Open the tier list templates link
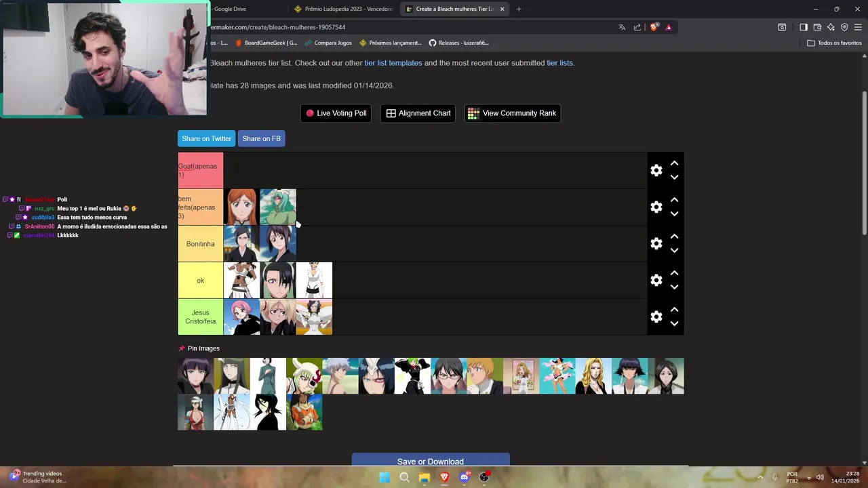Screen dimensions: 868x488 pos(393,63)
